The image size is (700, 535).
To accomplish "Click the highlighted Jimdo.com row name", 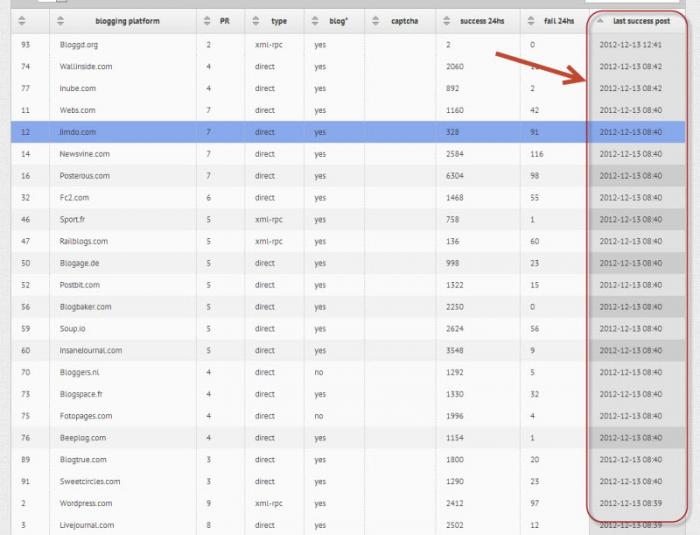I will (77, 132).
